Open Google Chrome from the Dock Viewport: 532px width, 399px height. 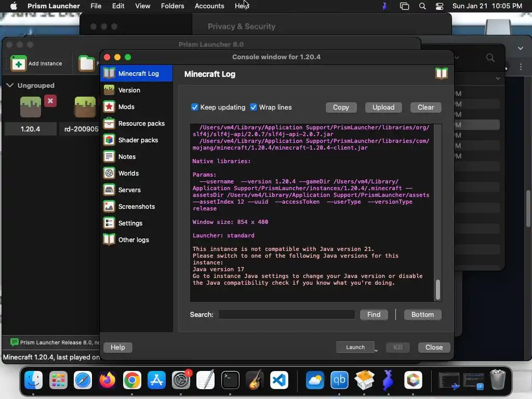pyautogui.click(x=132, y=380)
